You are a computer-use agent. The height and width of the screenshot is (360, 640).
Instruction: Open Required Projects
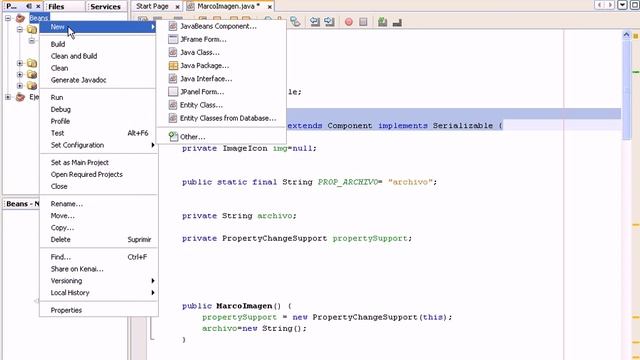(x=98, y=174)
